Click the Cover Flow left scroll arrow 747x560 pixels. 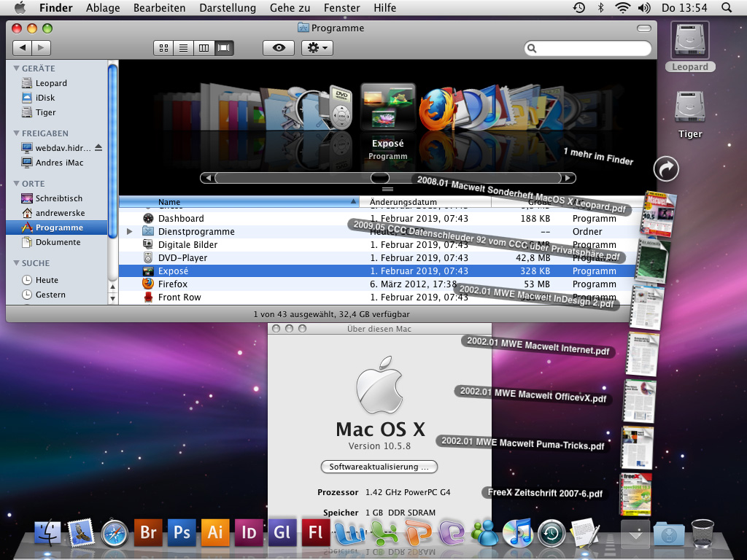tap(208, 178)
